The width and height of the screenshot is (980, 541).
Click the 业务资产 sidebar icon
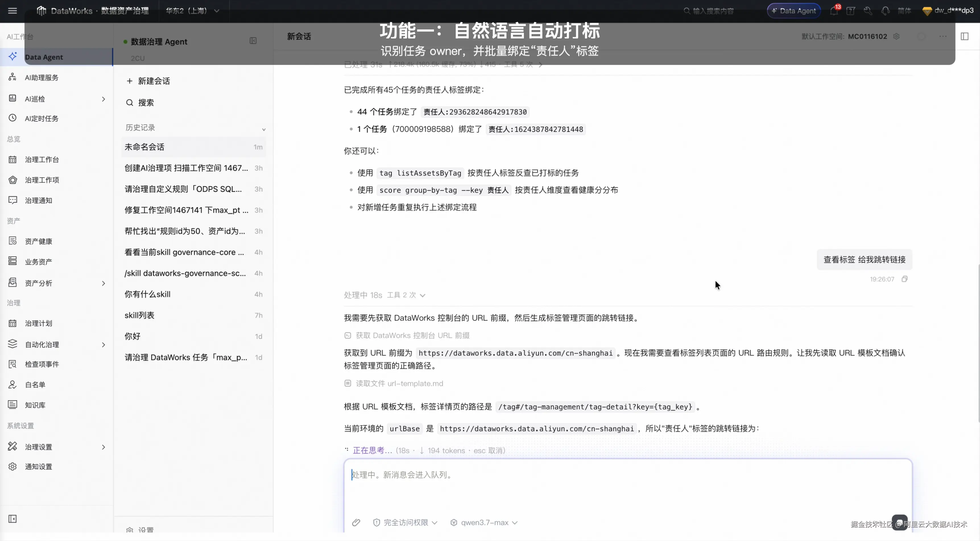coord(13,261)
